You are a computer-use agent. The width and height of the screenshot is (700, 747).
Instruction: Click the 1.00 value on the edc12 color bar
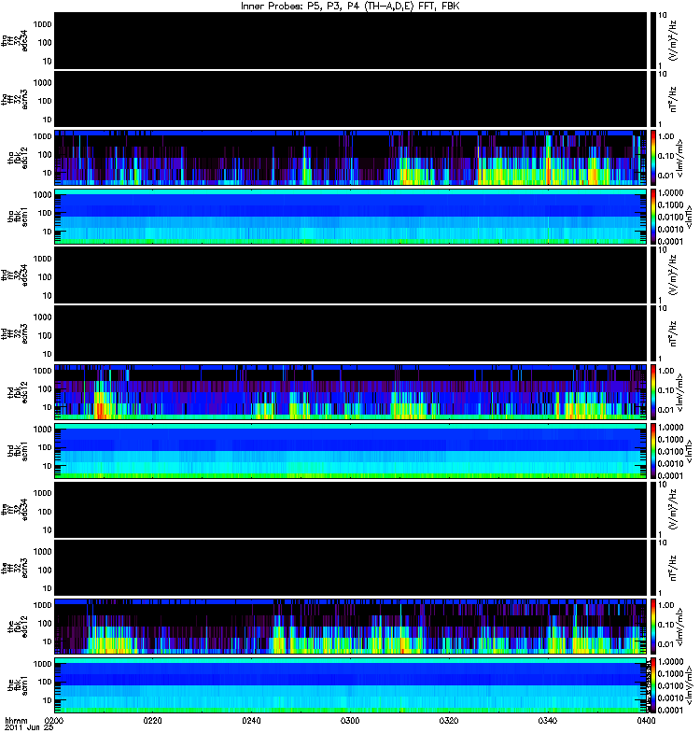tap(665, 604)
